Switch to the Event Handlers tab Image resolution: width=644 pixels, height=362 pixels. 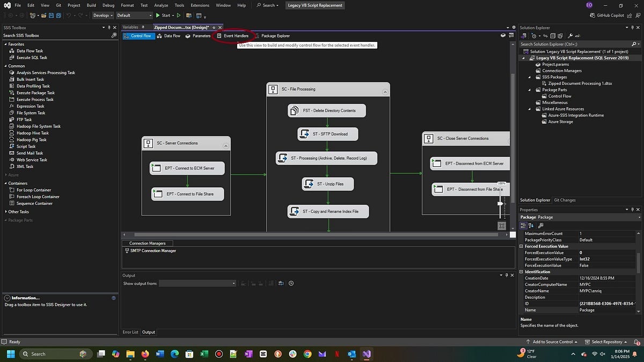click(x=235, y=36)
